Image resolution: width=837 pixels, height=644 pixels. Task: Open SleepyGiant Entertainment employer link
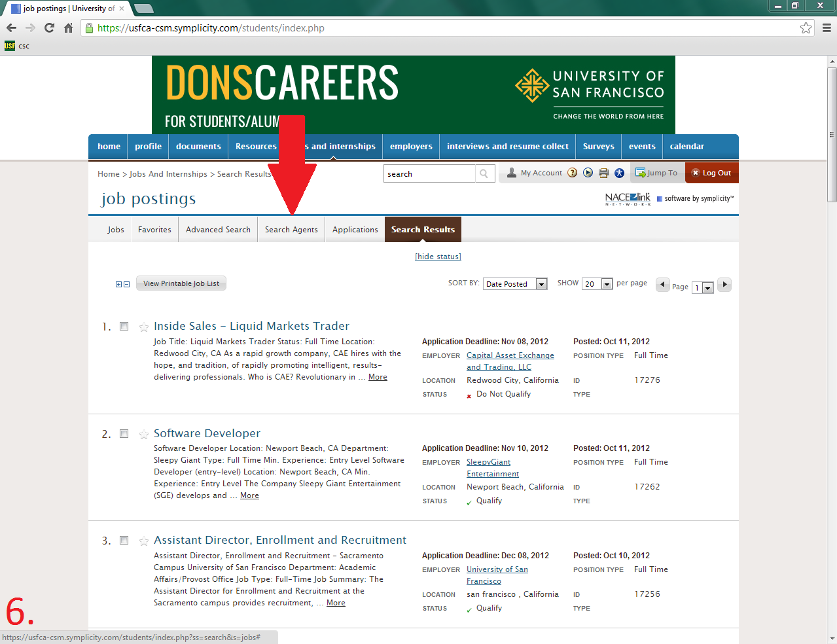click(493, 468)
